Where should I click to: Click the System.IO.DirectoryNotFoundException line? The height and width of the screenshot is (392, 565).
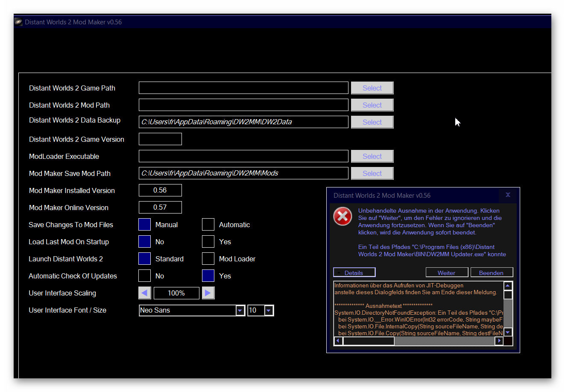(x=419, y=313)
